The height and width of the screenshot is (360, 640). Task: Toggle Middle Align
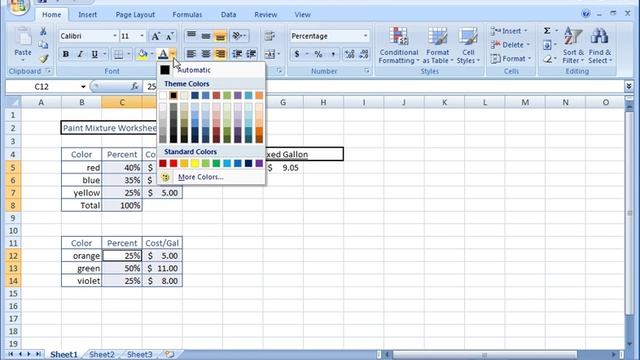tap(206, 36)
